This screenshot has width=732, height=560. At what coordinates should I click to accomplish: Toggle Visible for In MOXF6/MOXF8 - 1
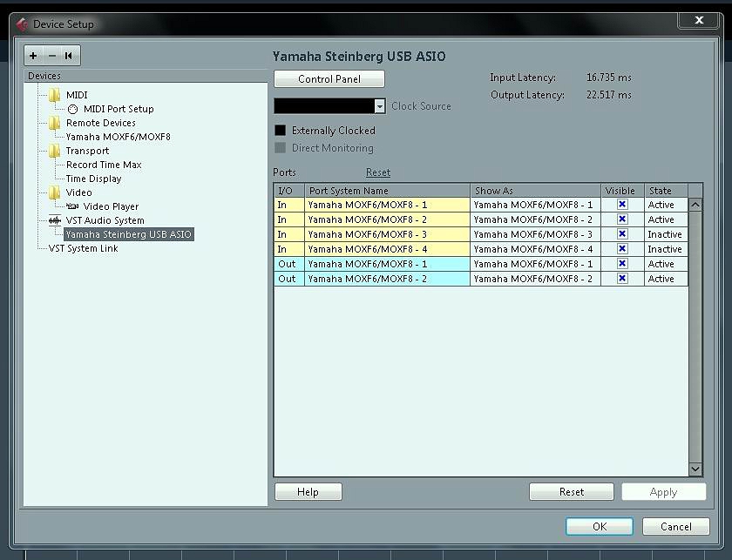(x=622, y=205)
